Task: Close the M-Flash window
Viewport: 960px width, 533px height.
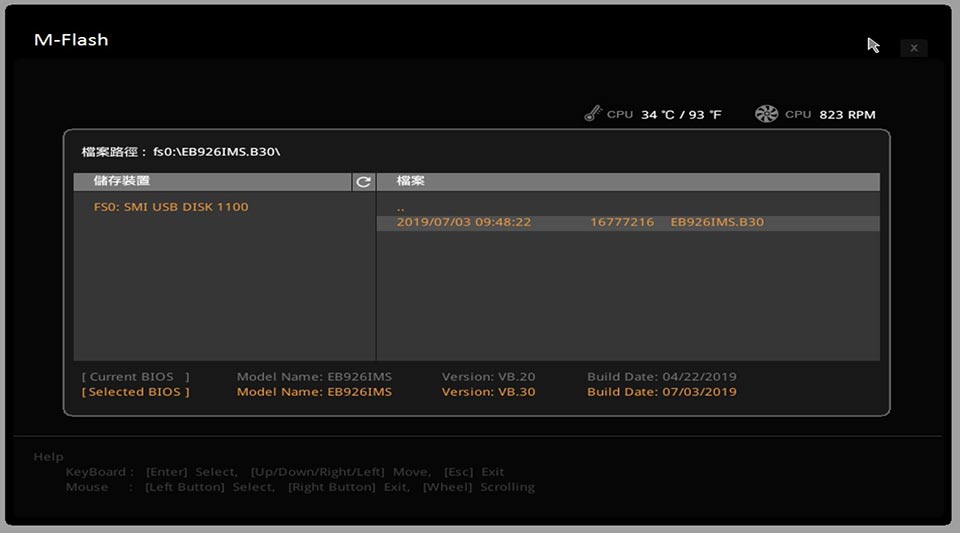Action: (913, 48)
